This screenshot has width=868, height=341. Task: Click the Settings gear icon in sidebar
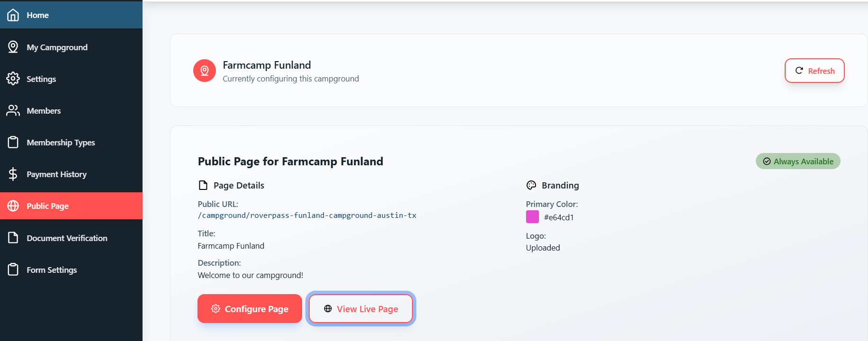click(x=13, y=79)
